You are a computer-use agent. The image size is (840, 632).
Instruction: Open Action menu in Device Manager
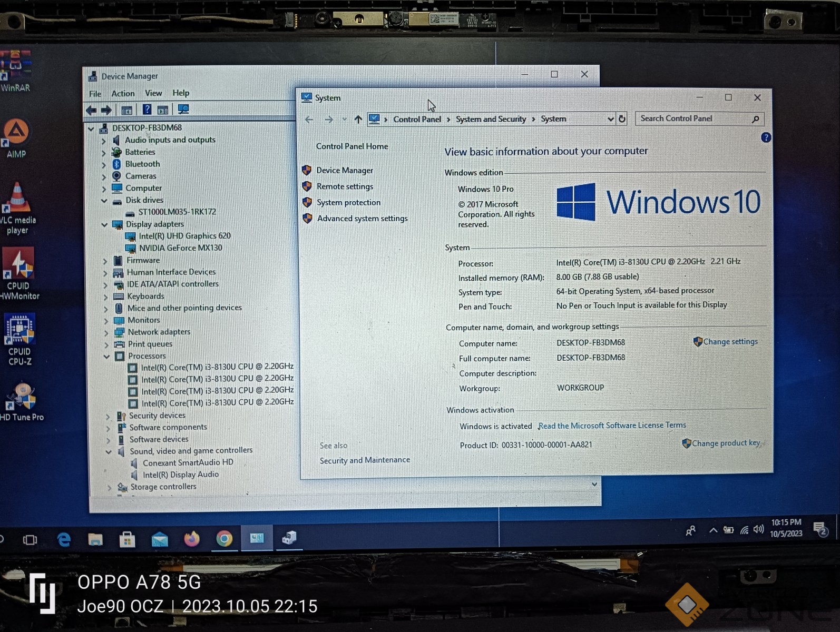coord(123,93)
